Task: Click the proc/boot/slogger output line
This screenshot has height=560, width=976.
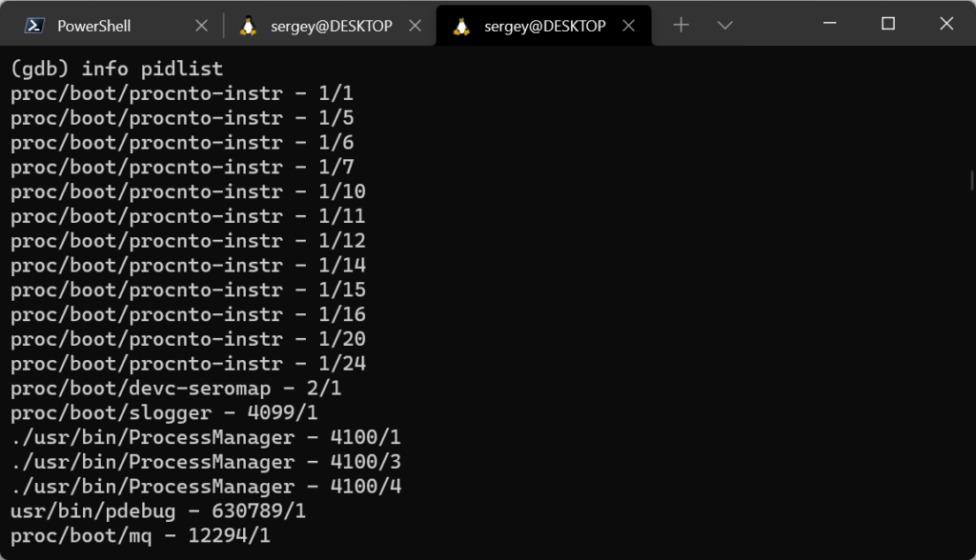Action: (x=164, y=412)
